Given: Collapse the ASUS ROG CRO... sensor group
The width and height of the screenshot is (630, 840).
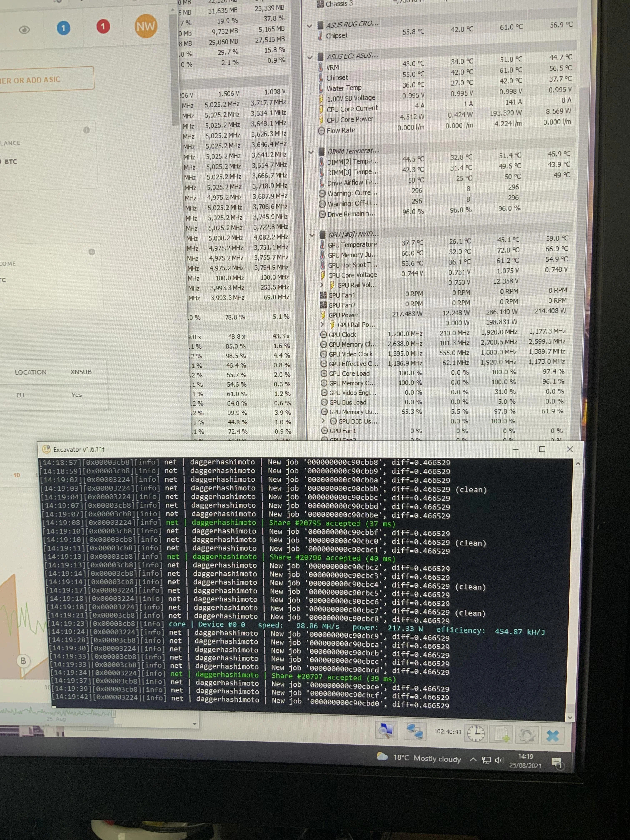Looking at the screenshot, I should (310, 26).
